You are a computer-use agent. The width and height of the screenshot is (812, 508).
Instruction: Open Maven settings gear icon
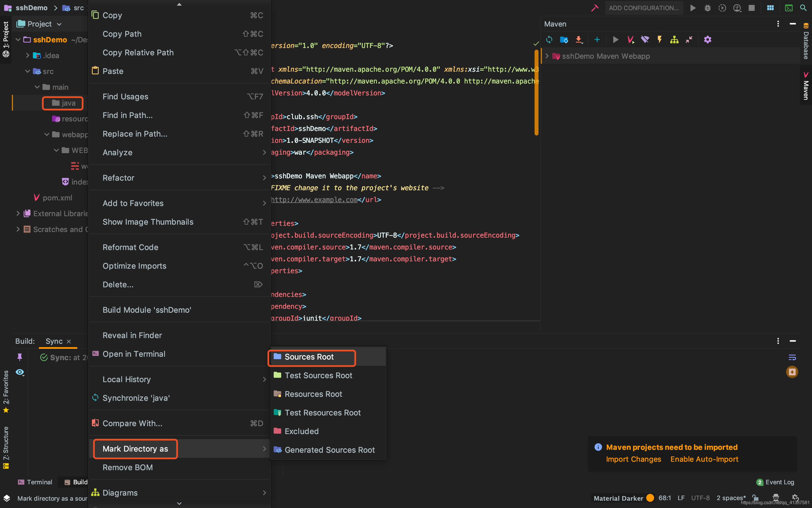click(707, 40)
